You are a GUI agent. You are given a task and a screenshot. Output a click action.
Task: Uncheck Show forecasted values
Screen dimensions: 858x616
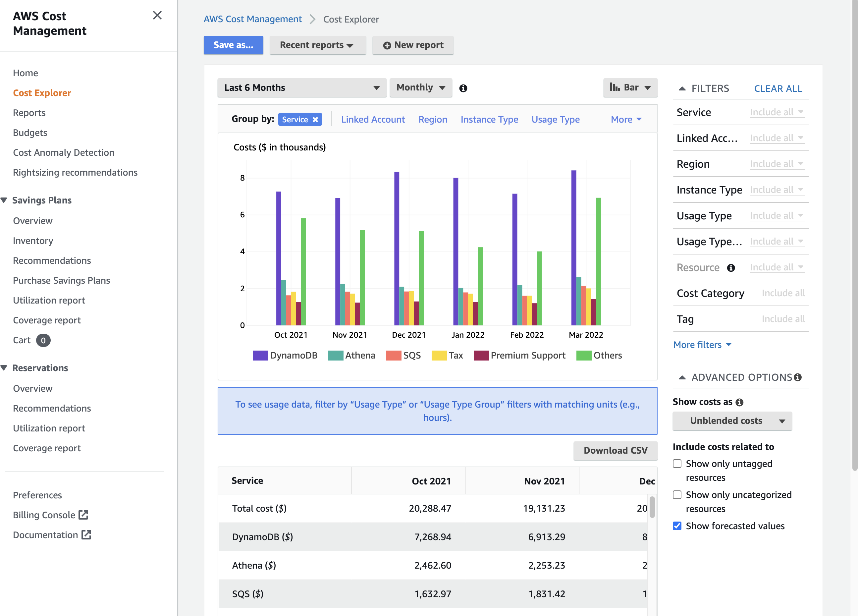click(677, 526)
